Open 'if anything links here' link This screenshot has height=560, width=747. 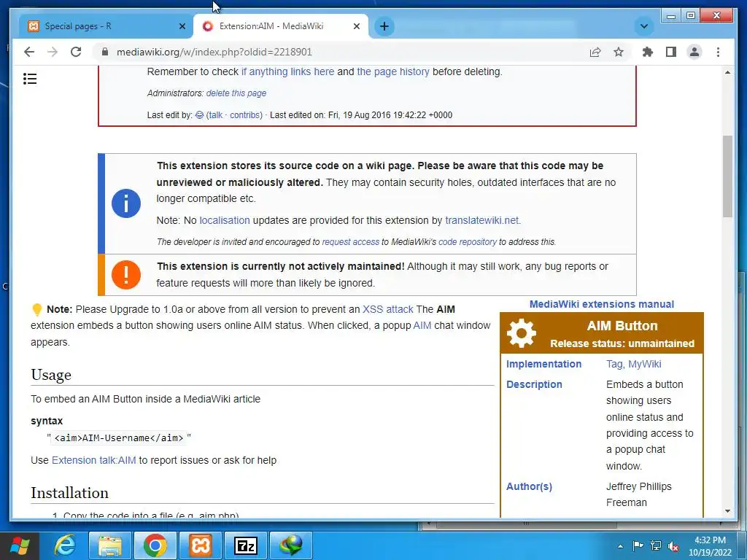[287, 71]
